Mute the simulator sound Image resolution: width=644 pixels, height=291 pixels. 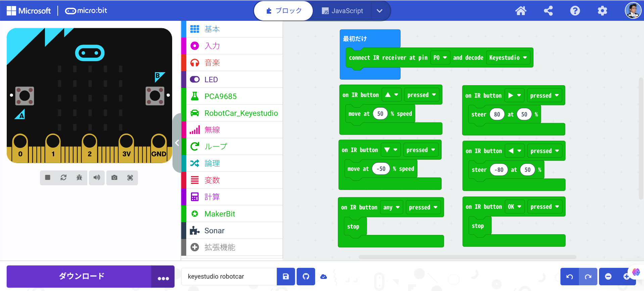tap(97, 178)
